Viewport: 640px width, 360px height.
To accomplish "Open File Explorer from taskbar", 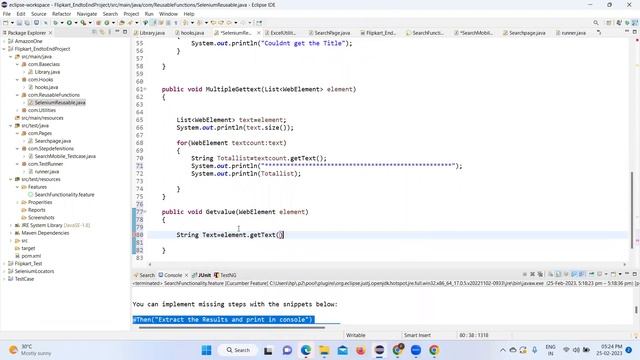I will tap(324, 350).
